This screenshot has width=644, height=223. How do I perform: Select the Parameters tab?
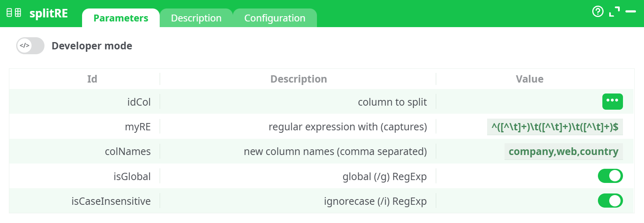click(120, 18)
